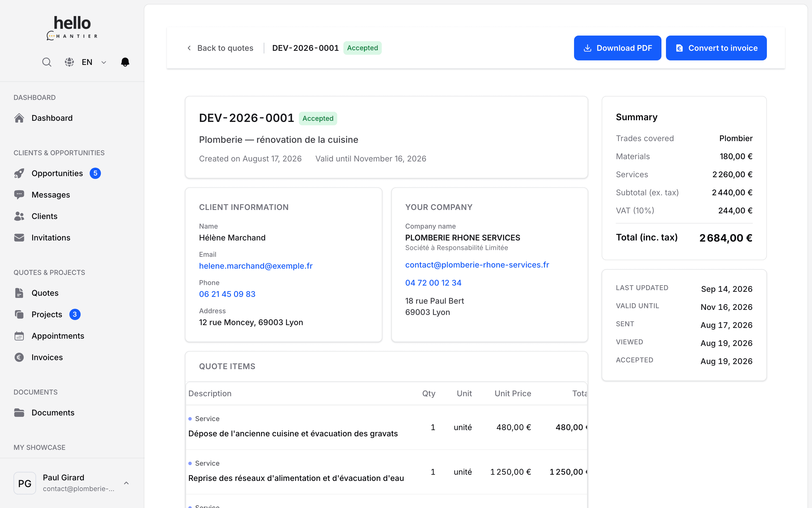812x508 pixels.
Task: Click the search magnifier icon
Action: click(47, 62)
